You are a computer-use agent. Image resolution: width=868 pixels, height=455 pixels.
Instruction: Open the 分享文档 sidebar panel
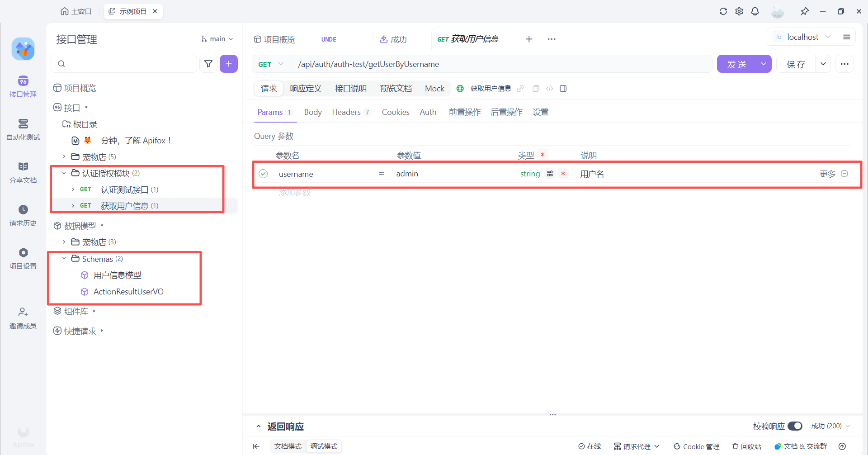23,173
